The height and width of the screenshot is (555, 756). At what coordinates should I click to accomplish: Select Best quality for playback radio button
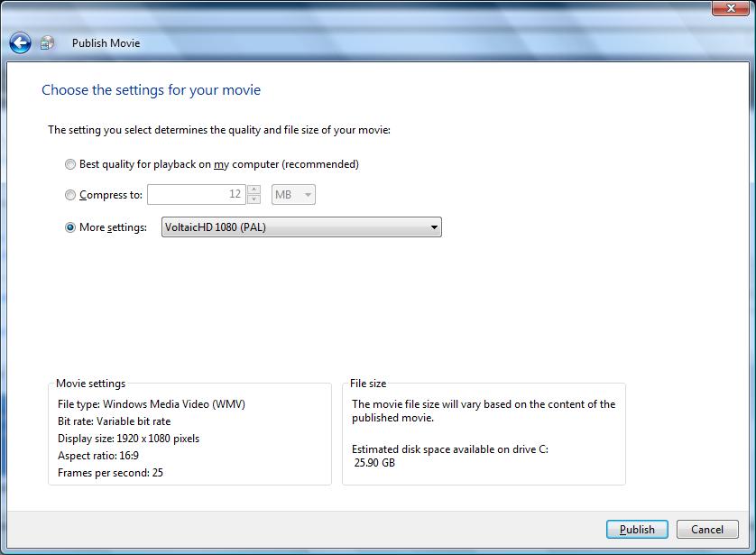click(70, 164)
